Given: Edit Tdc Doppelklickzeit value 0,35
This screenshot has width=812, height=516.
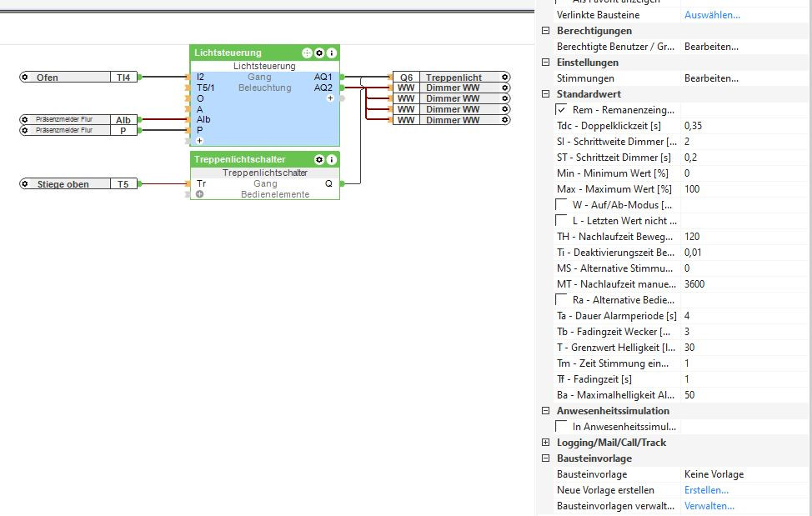Looking at the screenshot, I should click(x=744, y=126).
